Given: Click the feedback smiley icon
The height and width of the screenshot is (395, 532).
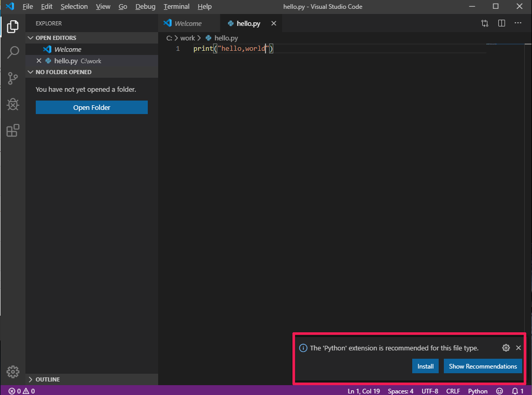Looking at the screenshot, I should [499, 391].
